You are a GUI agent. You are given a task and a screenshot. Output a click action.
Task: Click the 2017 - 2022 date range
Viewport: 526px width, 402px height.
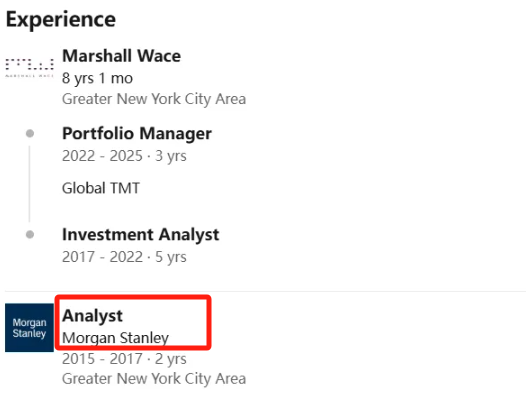coord(102,257)
